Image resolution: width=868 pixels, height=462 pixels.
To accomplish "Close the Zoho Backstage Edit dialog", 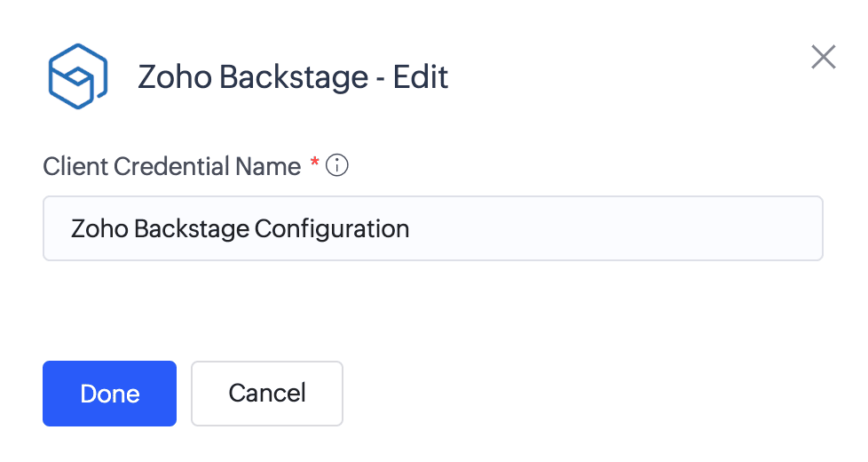I will pyautogui.click(x=824, y=58).
